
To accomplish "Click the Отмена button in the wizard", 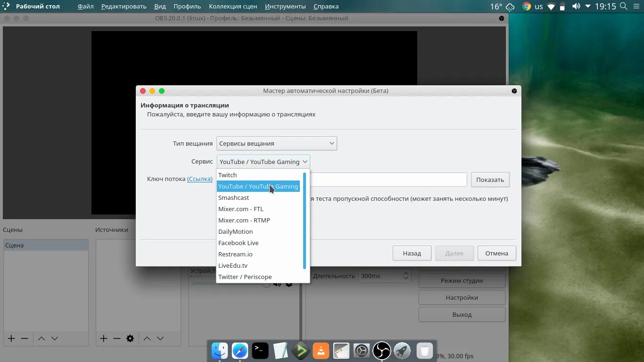I will (x=497, y=253).
